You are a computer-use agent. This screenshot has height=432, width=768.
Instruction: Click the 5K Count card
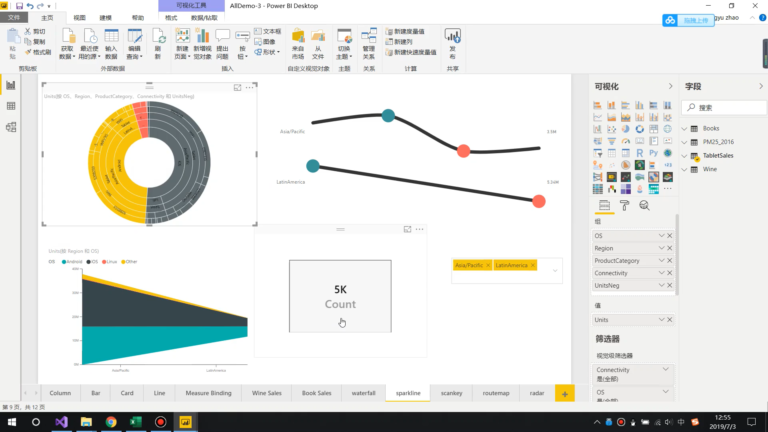340,296
